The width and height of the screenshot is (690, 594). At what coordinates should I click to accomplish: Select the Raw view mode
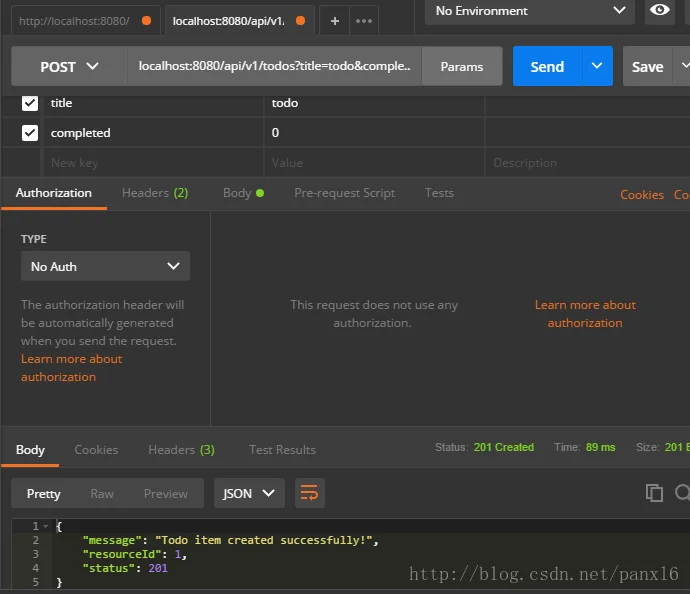[x=102, y=494]
